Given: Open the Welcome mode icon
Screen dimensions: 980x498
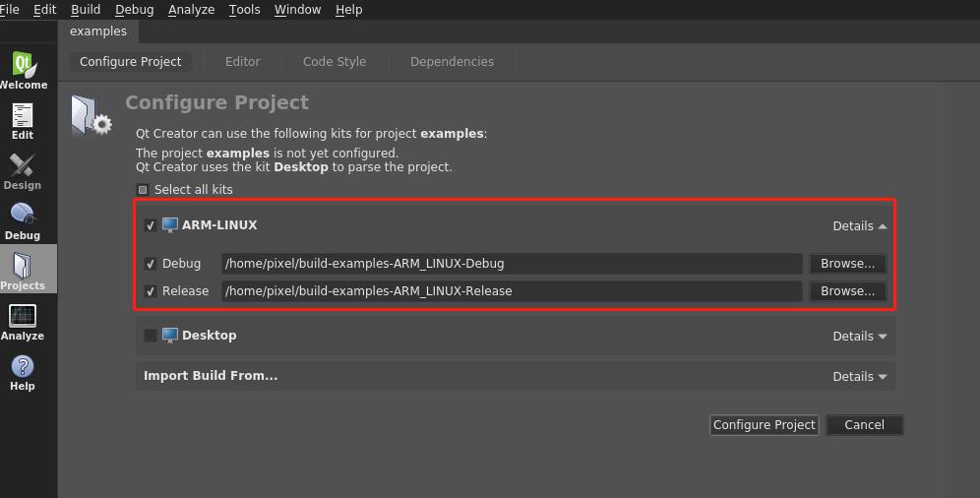Looking at the screenshot, I should 24,64.
